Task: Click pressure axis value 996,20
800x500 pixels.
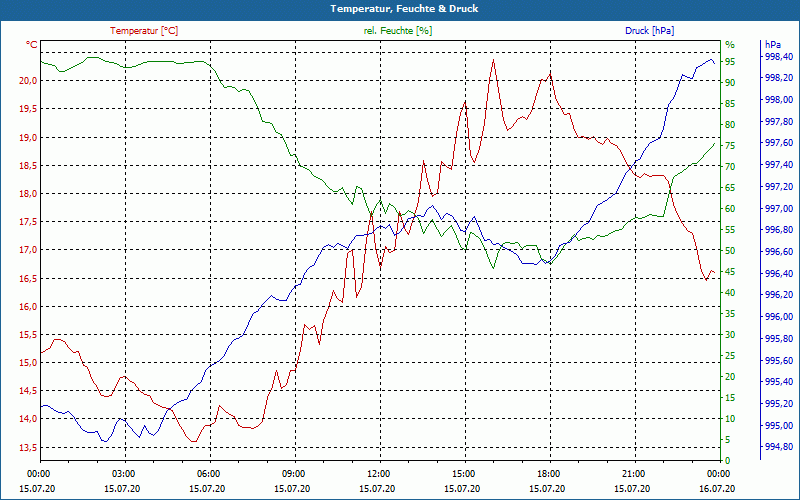Action: tap(779, 295)
